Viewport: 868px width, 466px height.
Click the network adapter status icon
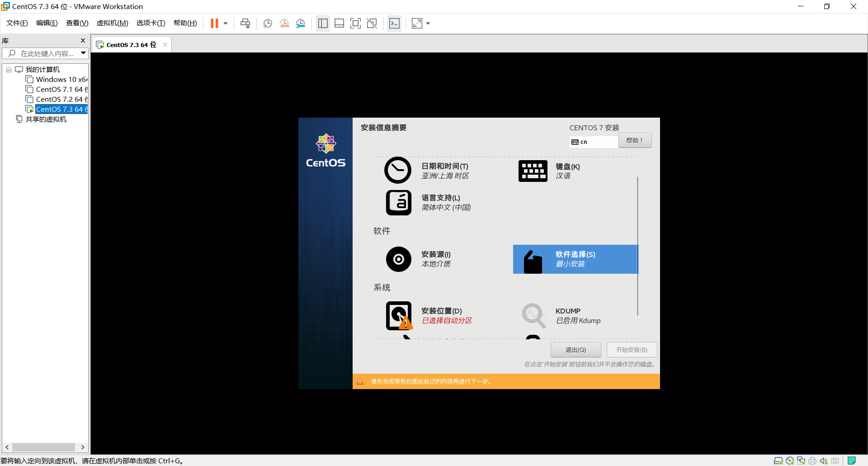tap(801, 461)
